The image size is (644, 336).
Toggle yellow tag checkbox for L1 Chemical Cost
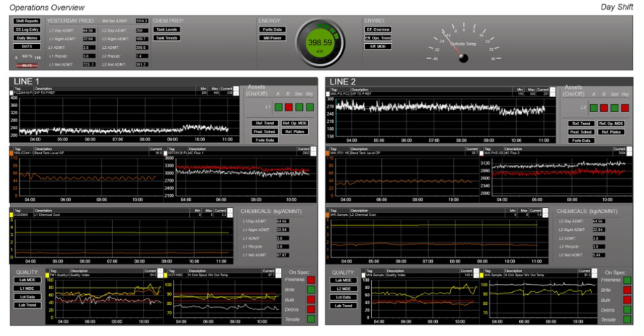coord(12,215)
